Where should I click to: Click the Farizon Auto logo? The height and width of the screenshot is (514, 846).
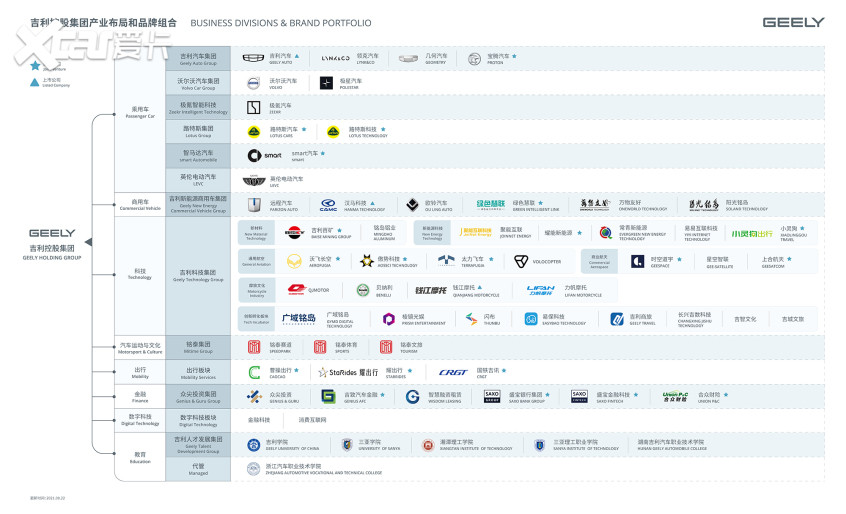[254, 205]
